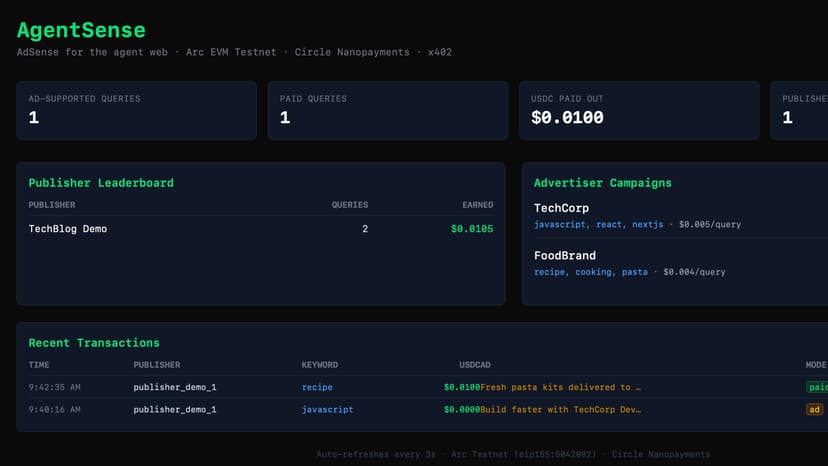Click the 'Fresh pasta kits delivered to' ad text
Viewport: 828px width, 466px height.
tap(560, 387)
